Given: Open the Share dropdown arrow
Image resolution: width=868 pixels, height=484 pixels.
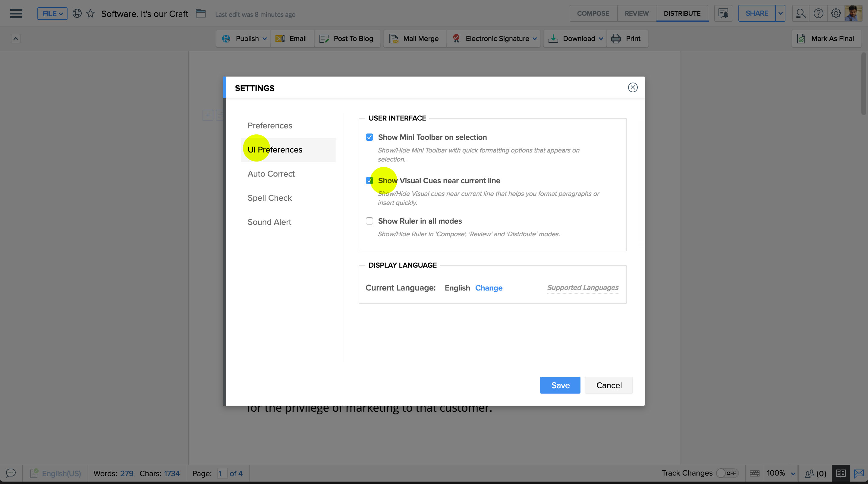Looking at the screenshot, I should (780, 14).
